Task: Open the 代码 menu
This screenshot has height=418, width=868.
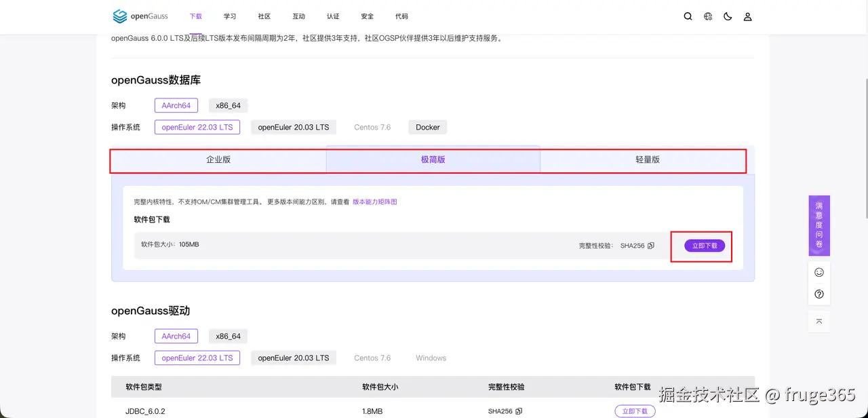Action: pos(401,16)
